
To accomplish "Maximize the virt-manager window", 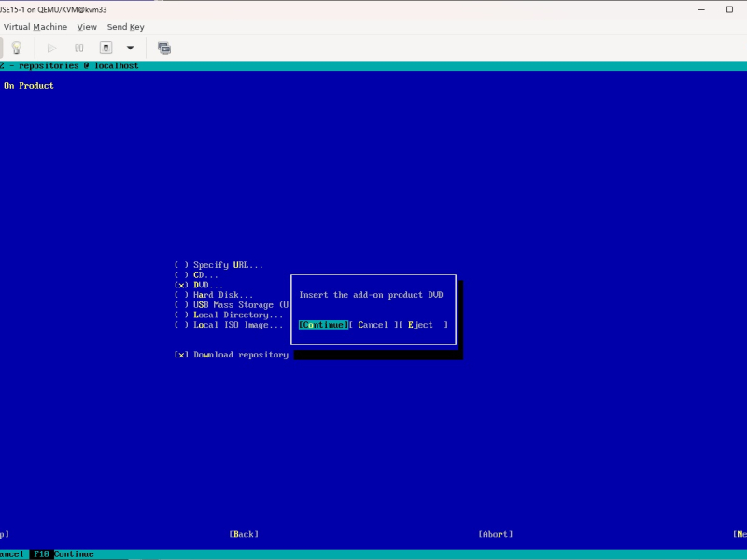I will 729,9.
